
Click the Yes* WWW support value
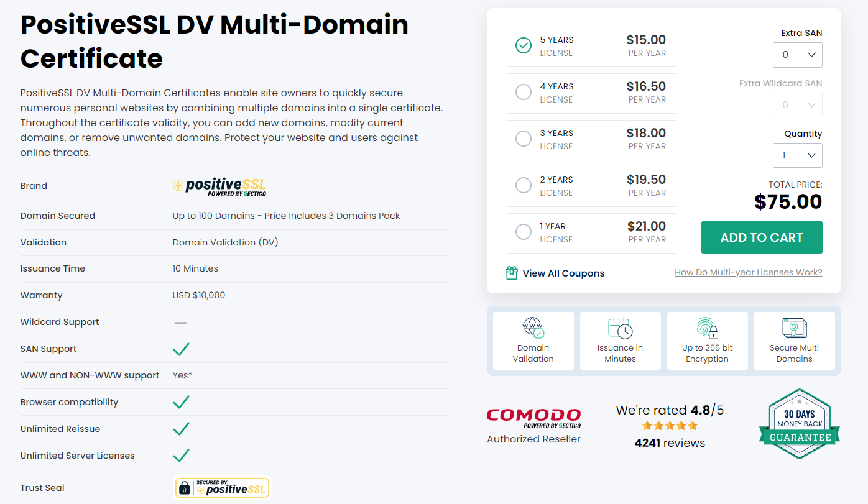coord(182,375)
